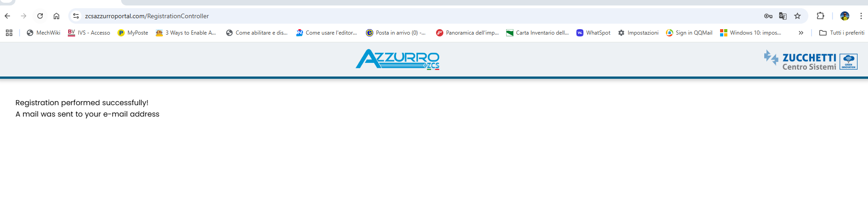Reload the registration page
The image size is (868, 204).
40,16
